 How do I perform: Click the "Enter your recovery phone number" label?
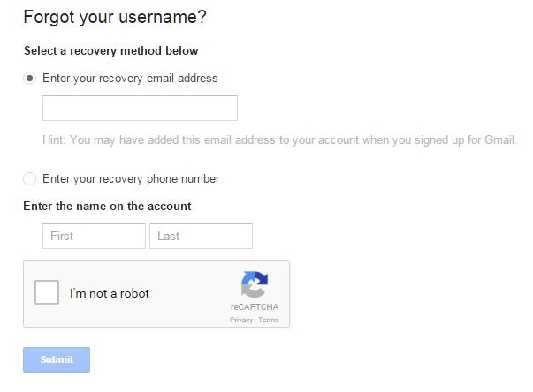click(131, 179)
